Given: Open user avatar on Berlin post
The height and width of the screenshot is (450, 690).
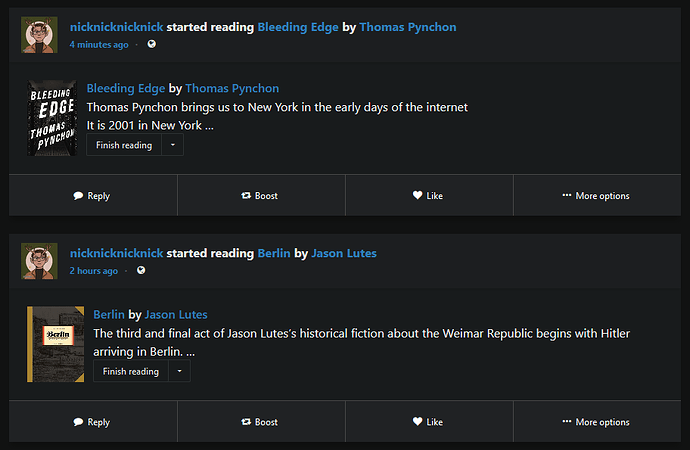Looking at the screenshot, I should click(40, 261).
